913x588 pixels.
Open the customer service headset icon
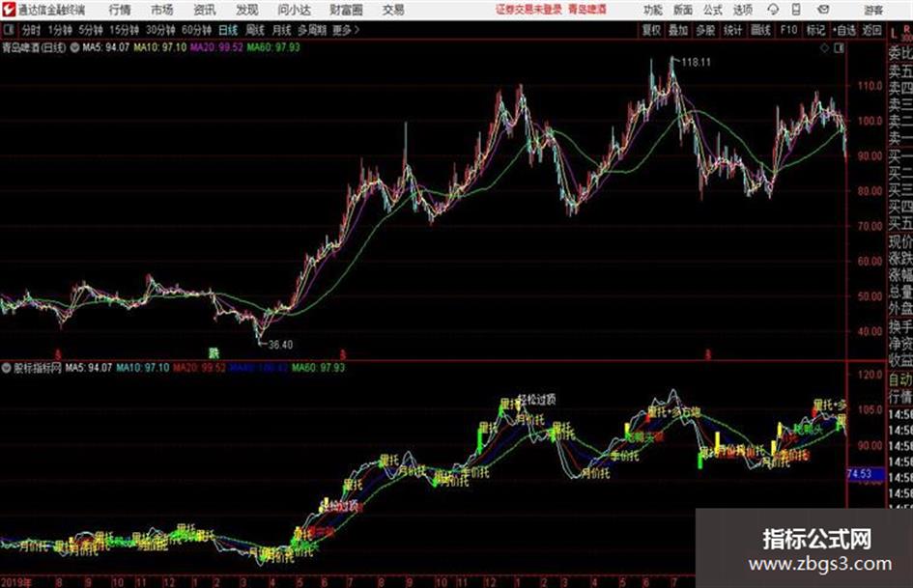(773, 10)
